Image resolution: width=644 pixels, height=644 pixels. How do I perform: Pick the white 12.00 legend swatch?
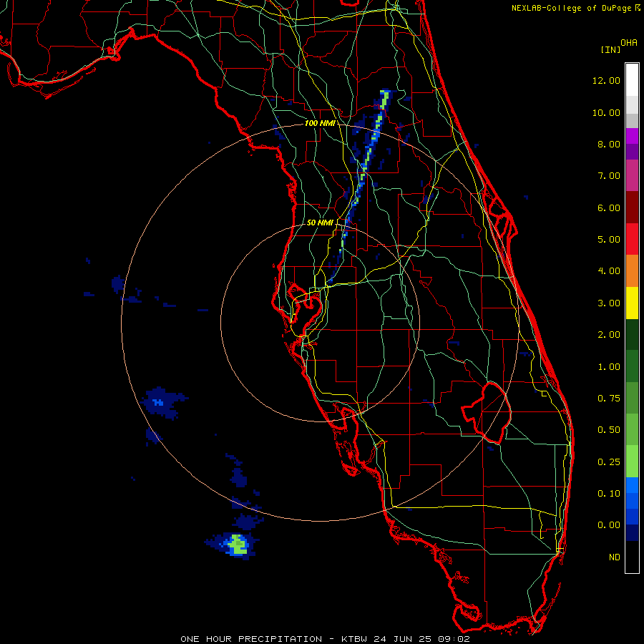(632, 80)
